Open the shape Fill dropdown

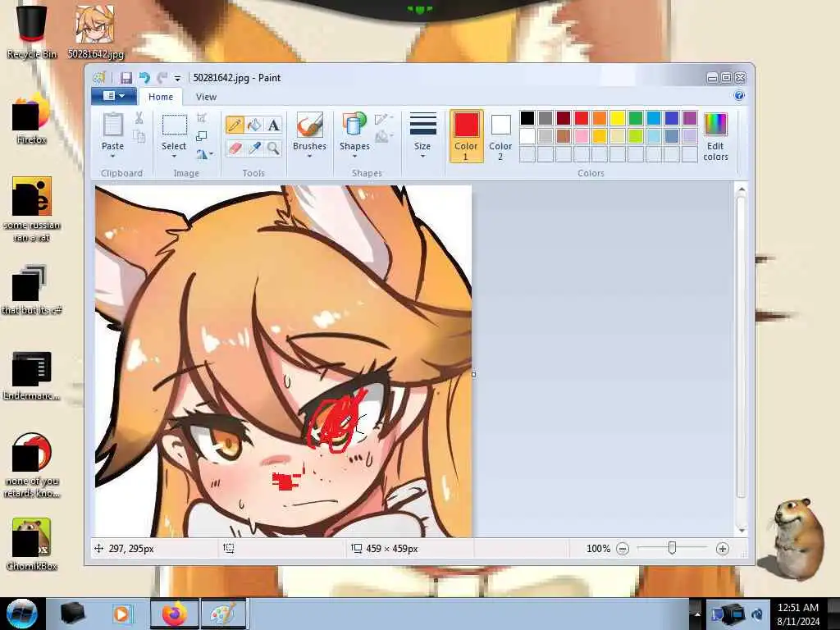(384, 137)
